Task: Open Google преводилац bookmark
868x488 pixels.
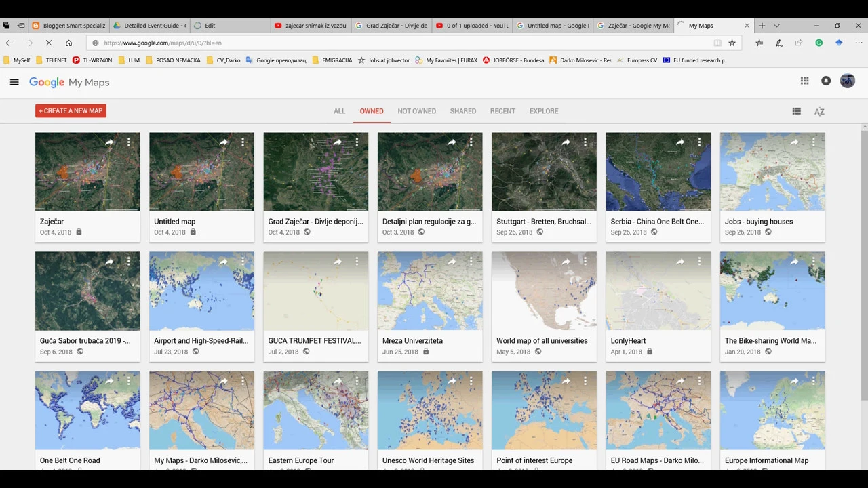Action: click(x=276, y=60)
